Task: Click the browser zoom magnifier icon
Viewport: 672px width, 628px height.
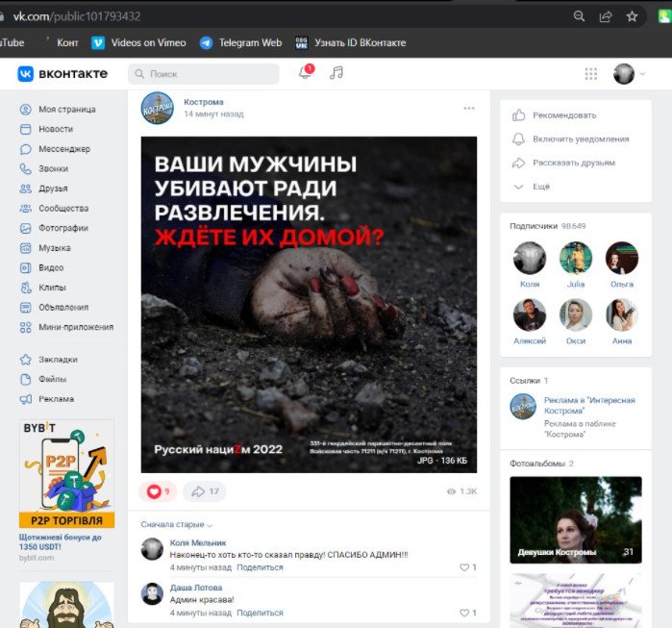Action: pyautogui.click(x=579, y=16)
